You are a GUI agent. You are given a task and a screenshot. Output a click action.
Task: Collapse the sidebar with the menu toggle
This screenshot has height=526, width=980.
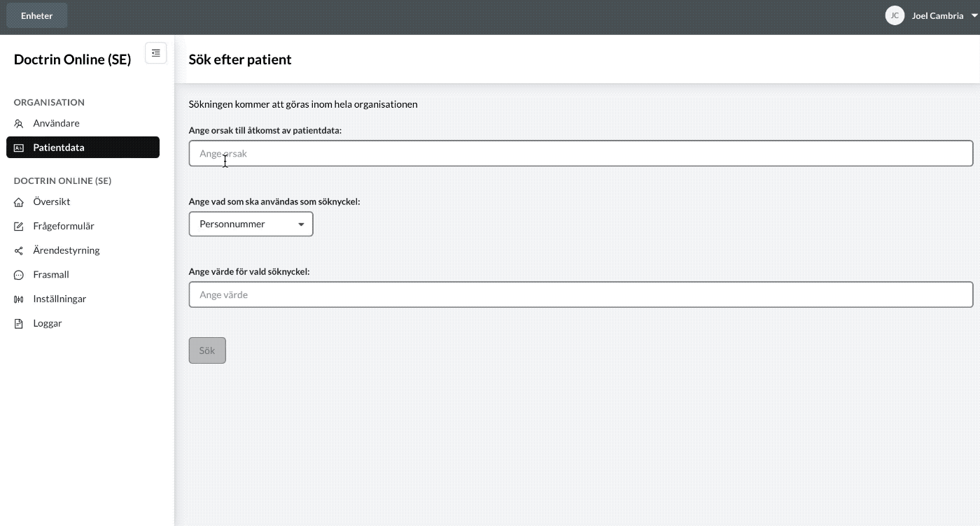tap(156, 53)
